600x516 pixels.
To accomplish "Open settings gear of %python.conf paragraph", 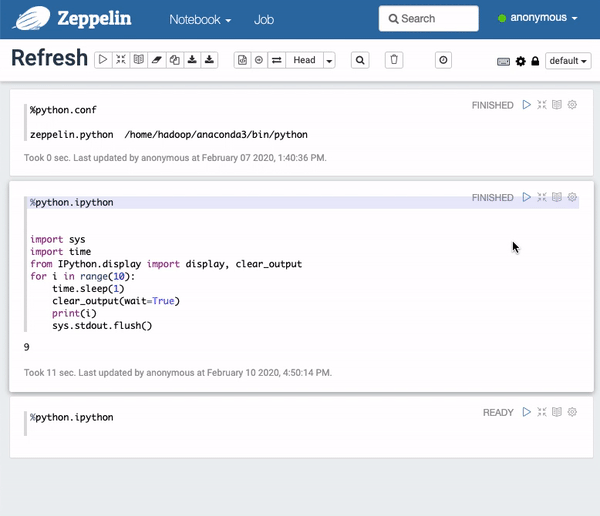I will [572, 105].
